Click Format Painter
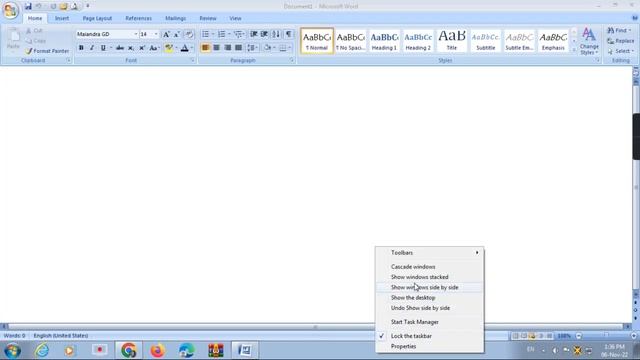The image size is (640, 360). [47, 51]
